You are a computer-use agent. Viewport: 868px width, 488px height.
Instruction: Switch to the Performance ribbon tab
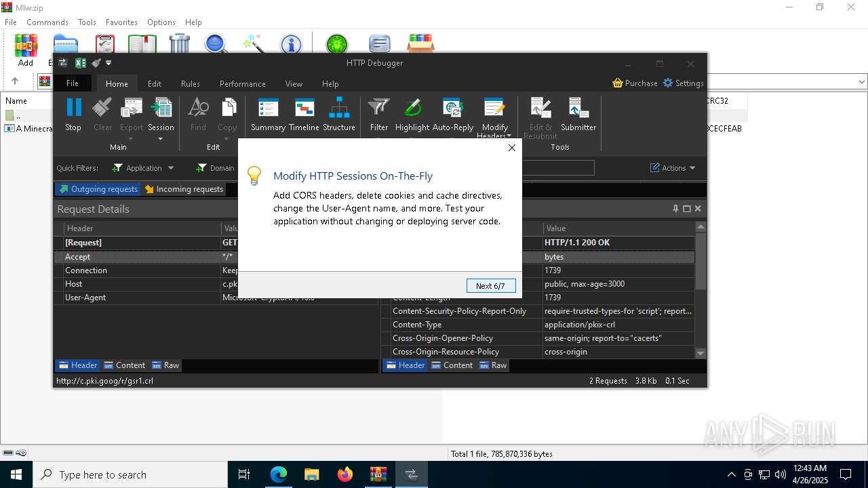[243, 83]
